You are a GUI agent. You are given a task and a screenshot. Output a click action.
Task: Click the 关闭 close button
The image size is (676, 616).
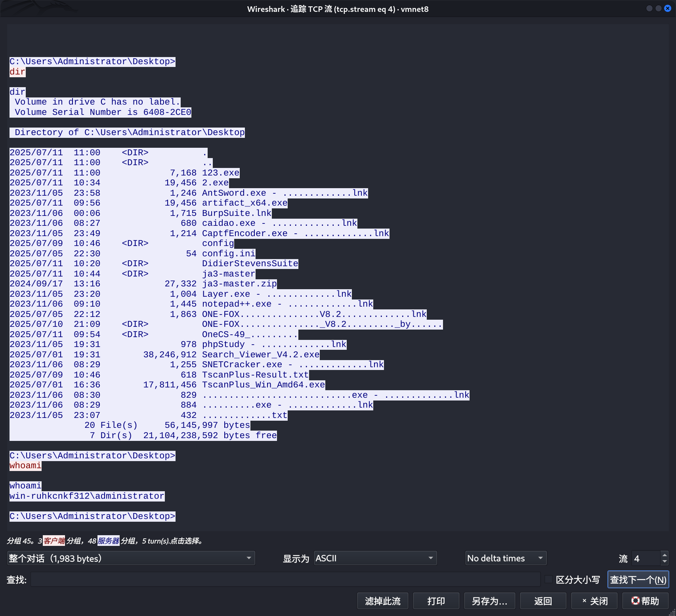tap(594, 601)
